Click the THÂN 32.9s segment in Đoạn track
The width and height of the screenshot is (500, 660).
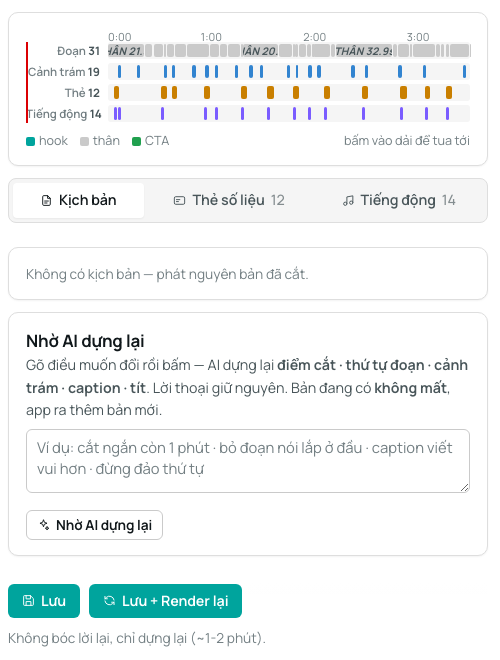pos(364,51)
